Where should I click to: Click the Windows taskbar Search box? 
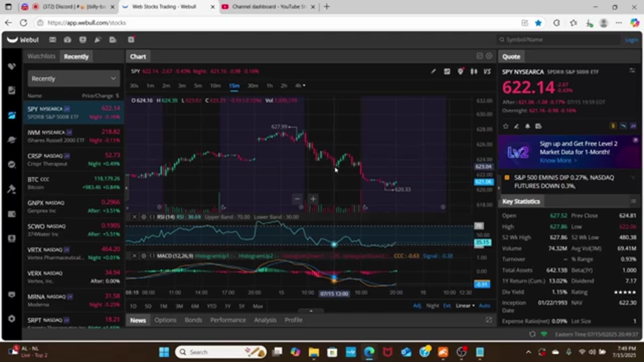tap(220, 352)
